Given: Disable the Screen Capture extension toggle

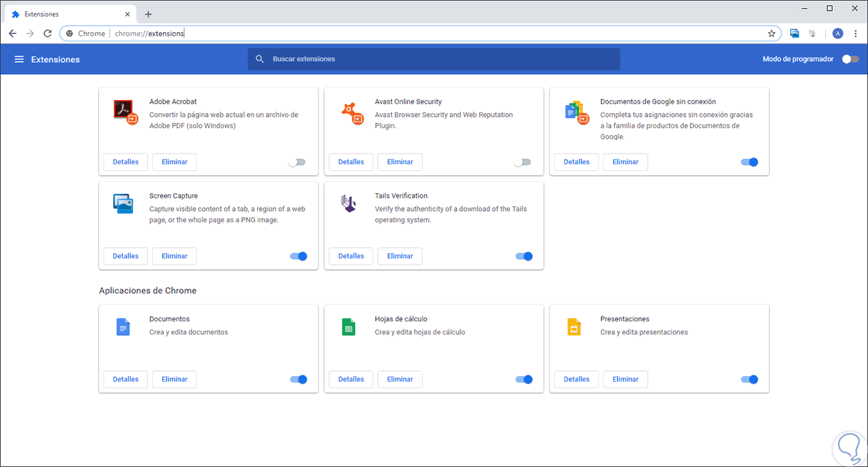Looking at the screenshot, I should 298,256.
